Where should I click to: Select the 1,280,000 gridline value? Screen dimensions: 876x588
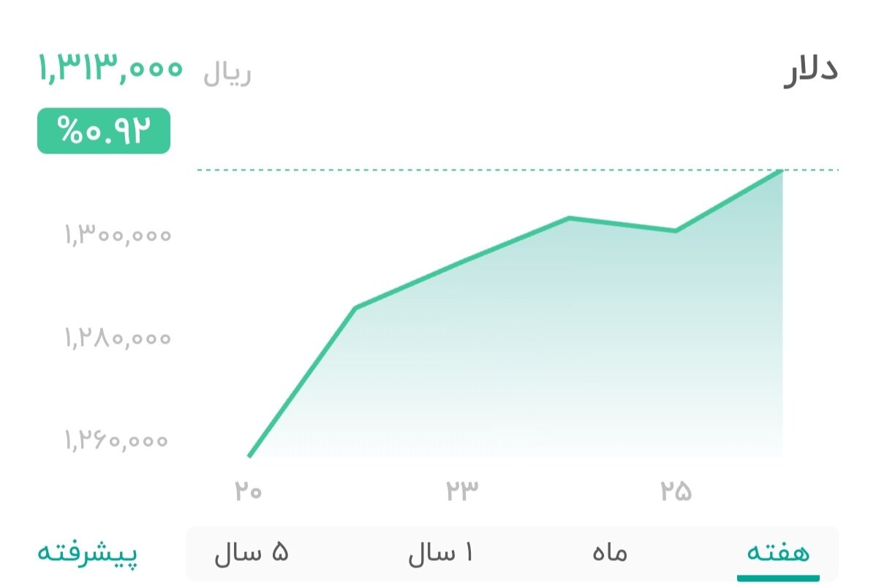coord(116,338)
